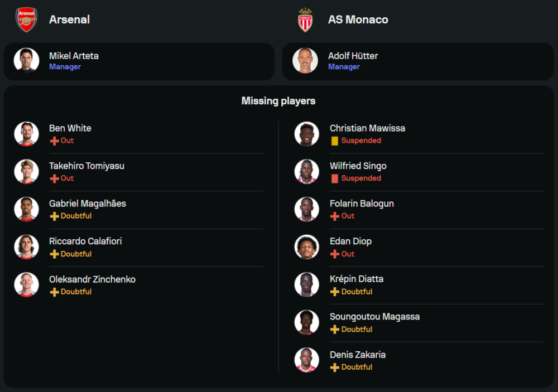
Task: Click the AS Monaco club crest
Action: 305,20
